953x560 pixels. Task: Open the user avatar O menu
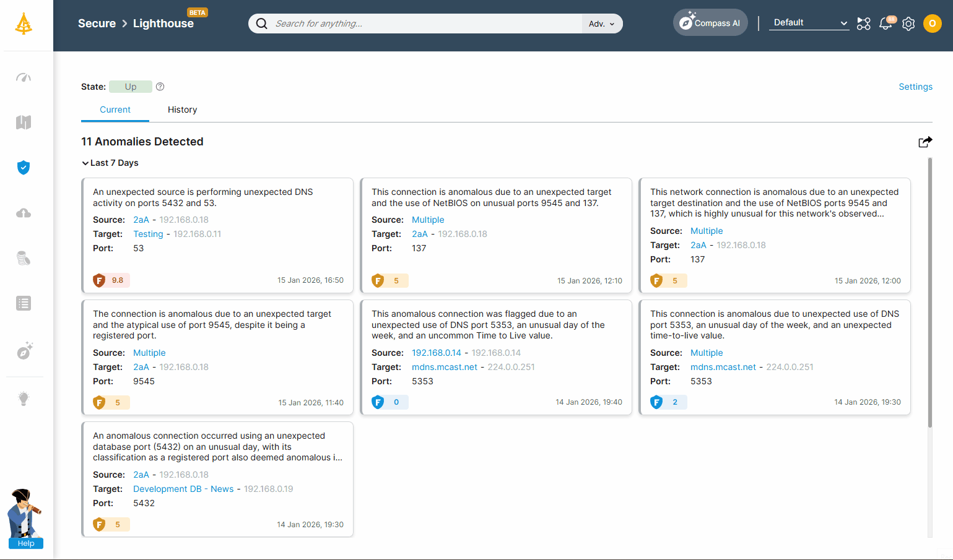932,24
